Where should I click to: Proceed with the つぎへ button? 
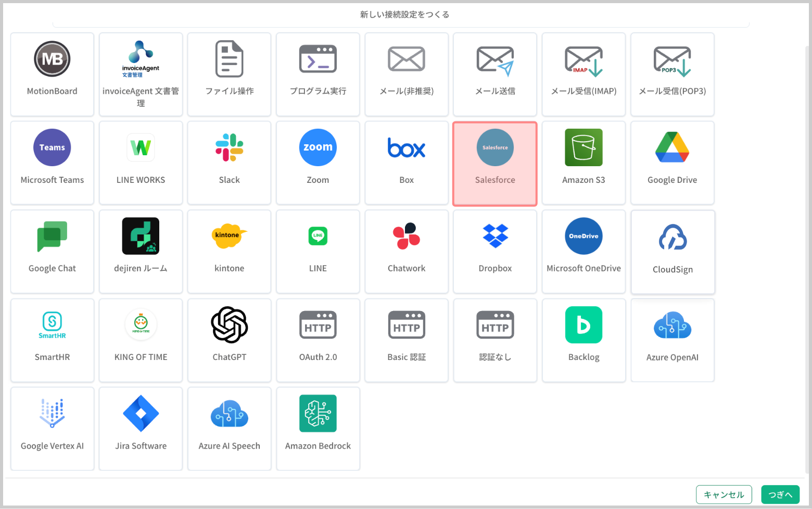(x=780, y=494)
